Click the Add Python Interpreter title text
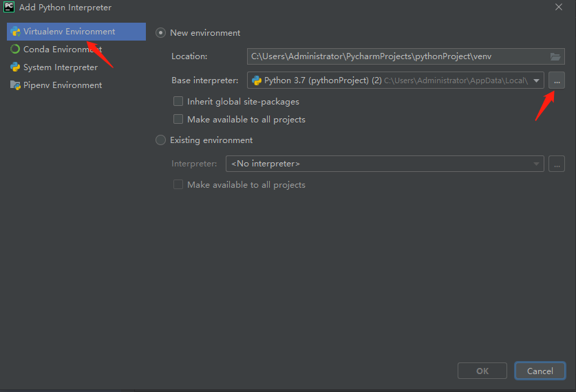 (x=65, y=8)
